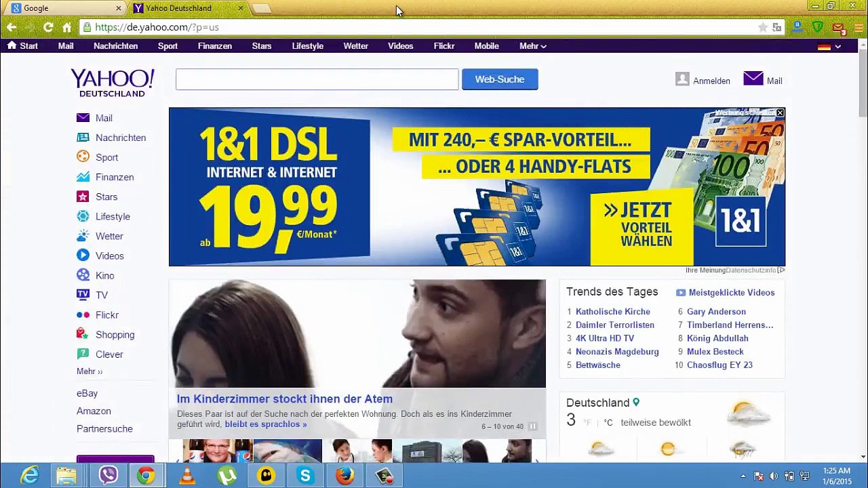
Task: Open Finanzen in the top navigation bar
Action: pos(215,46)
